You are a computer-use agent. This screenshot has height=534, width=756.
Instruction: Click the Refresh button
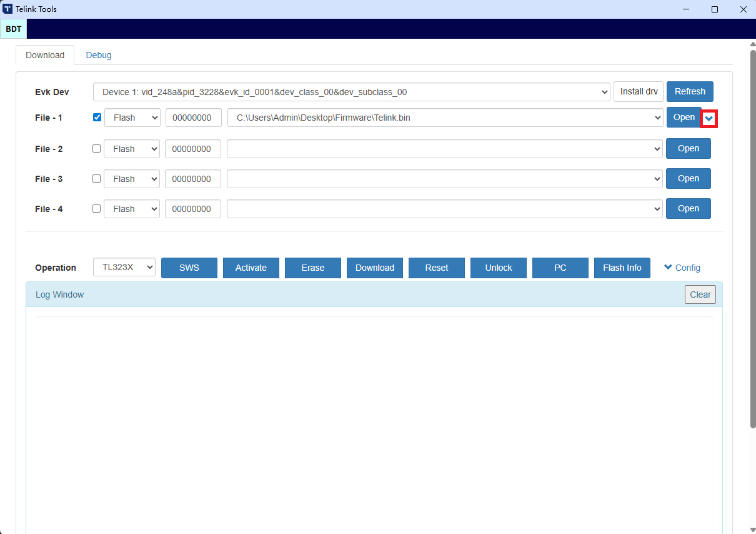(x=690, y=91)
